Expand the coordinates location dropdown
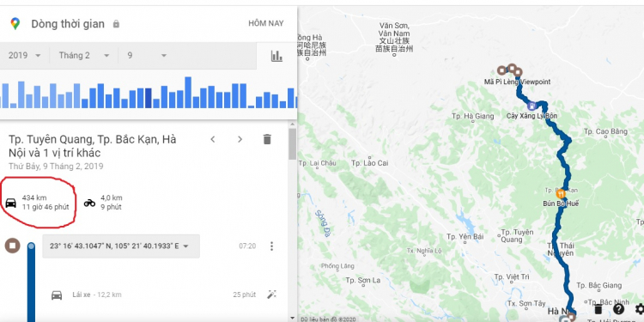This screenshot has width=644, height=322. point(121,246)
